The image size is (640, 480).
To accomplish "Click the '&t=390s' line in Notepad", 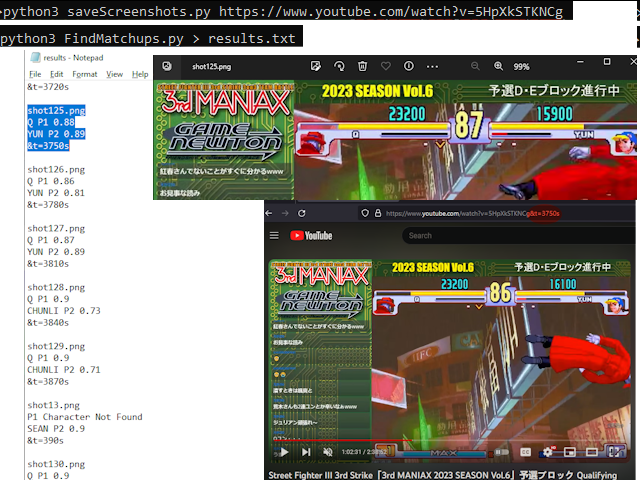I will pos(45,440).
